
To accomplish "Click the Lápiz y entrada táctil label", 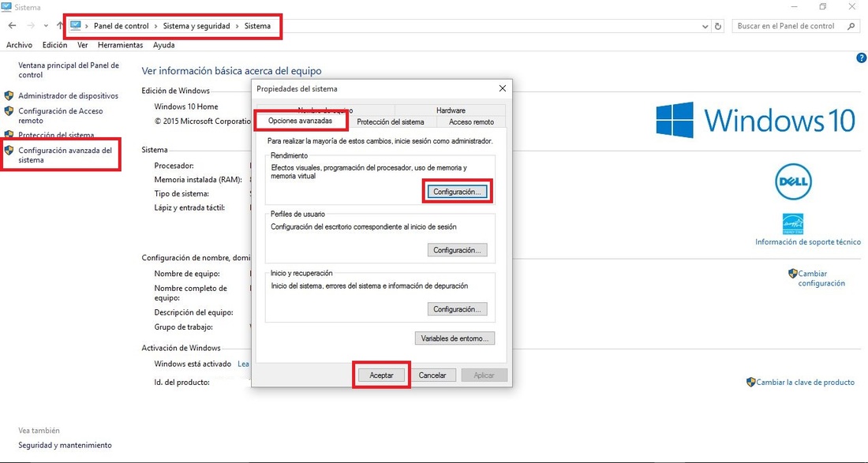I will [189, 208].
